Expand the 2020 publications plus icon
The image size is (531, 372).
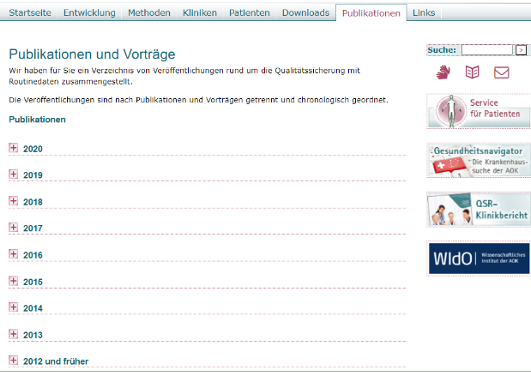click(x=13, y=148)
